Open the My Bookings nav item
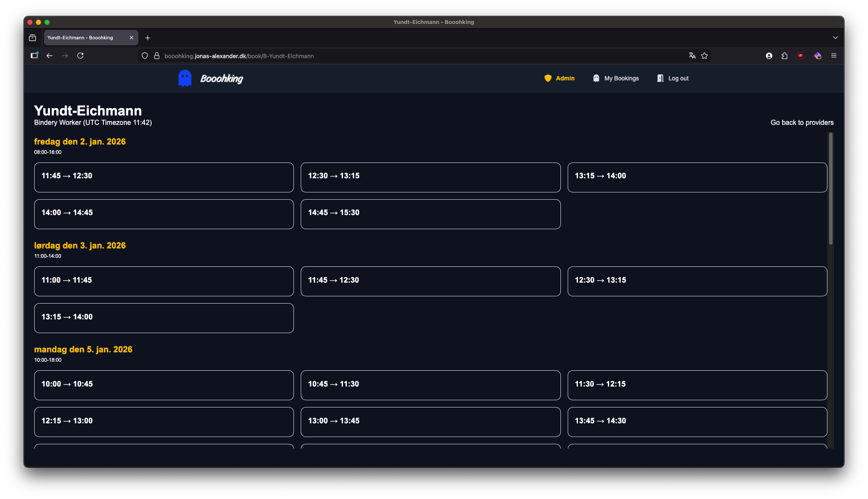Screen dimensions: 868x499 (621, 78)
